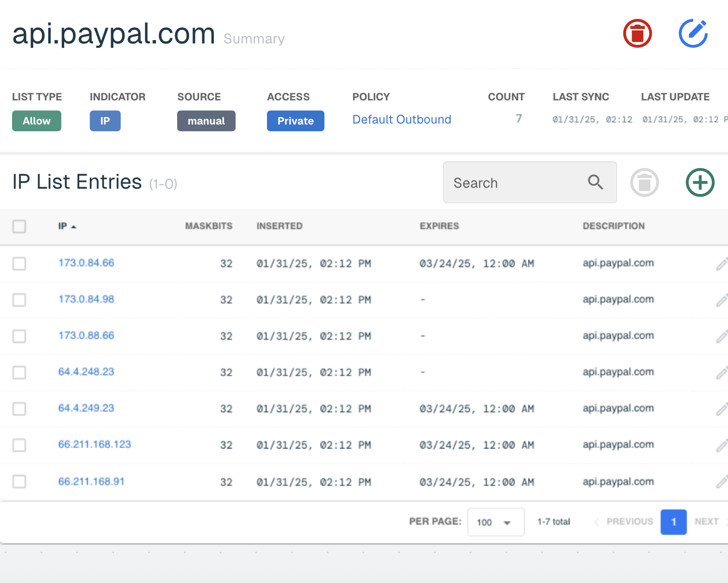Edit the api.paypal.com list summary
728x583 pixels.
pos(693,33)
